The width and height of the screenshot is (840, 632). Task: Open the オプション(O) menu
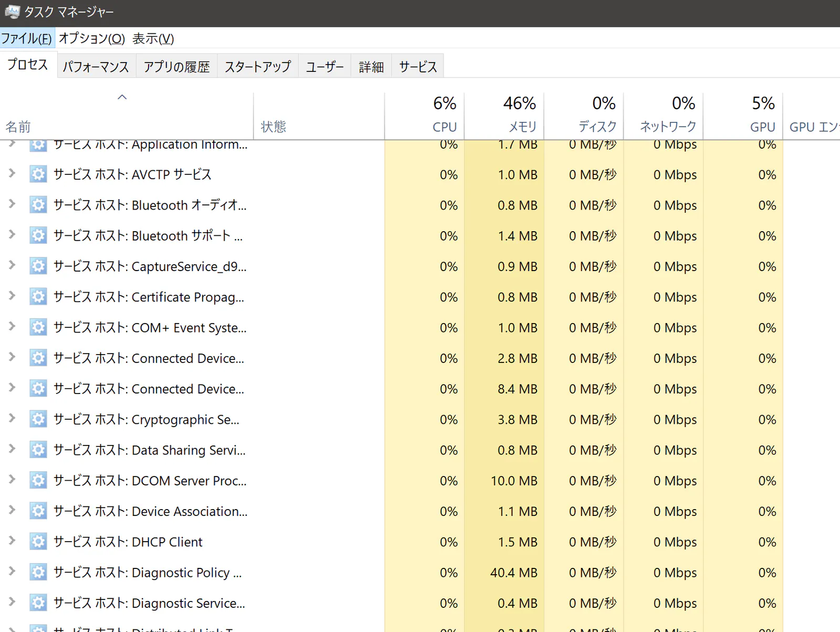pos(92,38)
